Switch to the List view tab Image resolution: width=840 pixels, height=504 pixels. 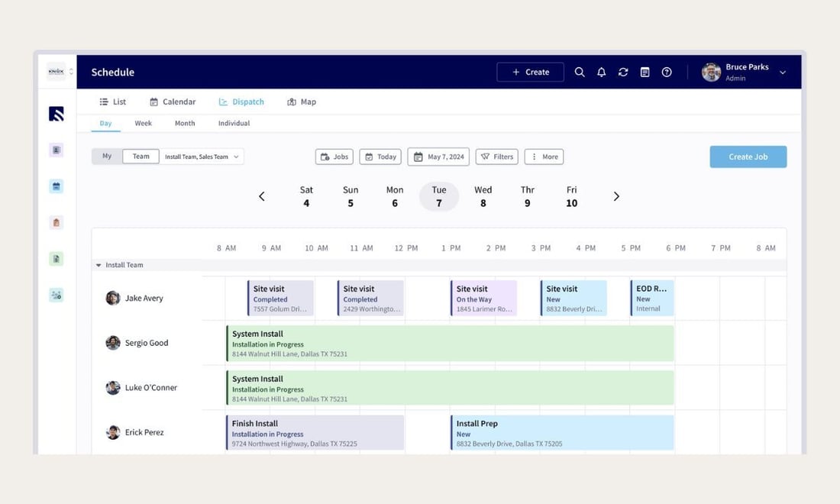112,102
